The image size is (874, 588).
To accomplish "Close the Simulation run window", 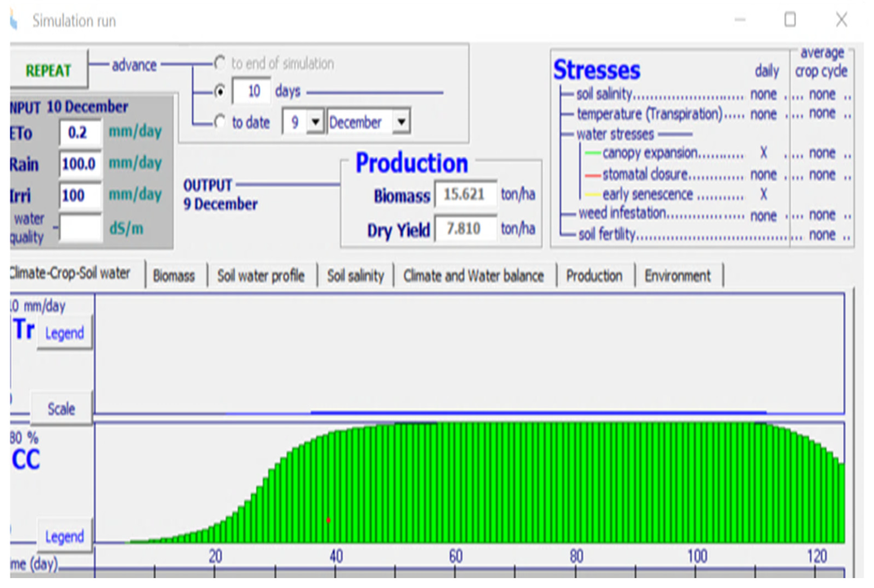I will [x=841, y=20].
